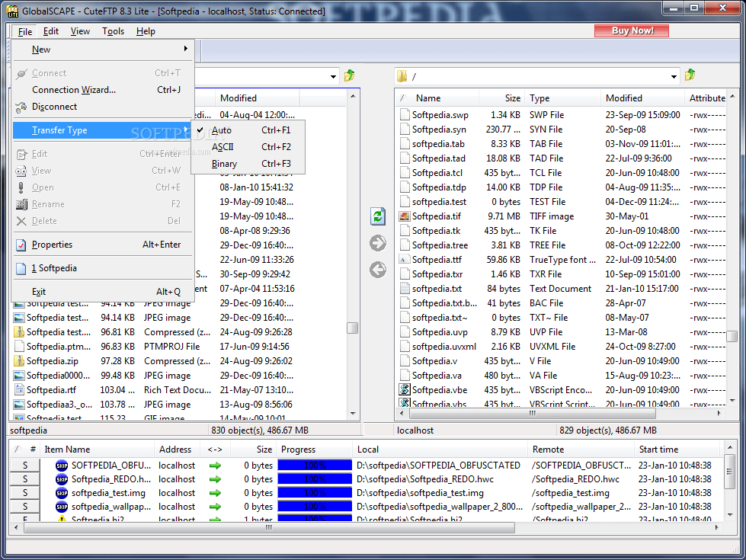This screenshot has height=560, width=746.
Task: Open the local path dropdown
Action: pos(333,77)
